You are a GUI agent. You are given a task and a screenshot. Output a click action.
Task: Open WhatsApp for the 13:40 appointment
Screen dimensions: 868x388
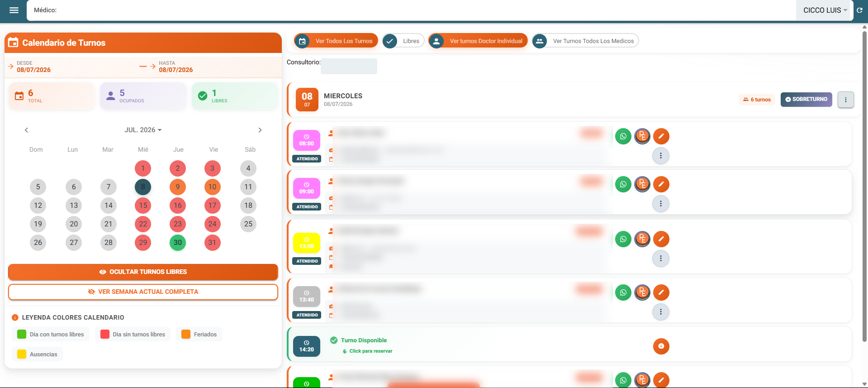[x=623, y=292]
